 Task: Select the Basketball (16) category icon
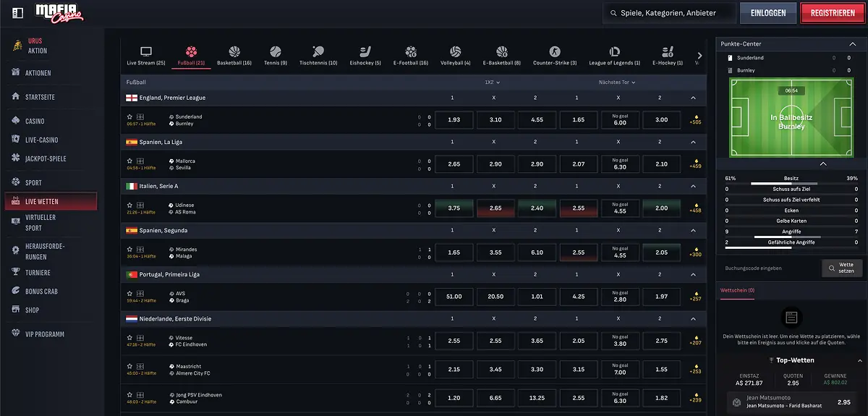click(x=234, y=52)
